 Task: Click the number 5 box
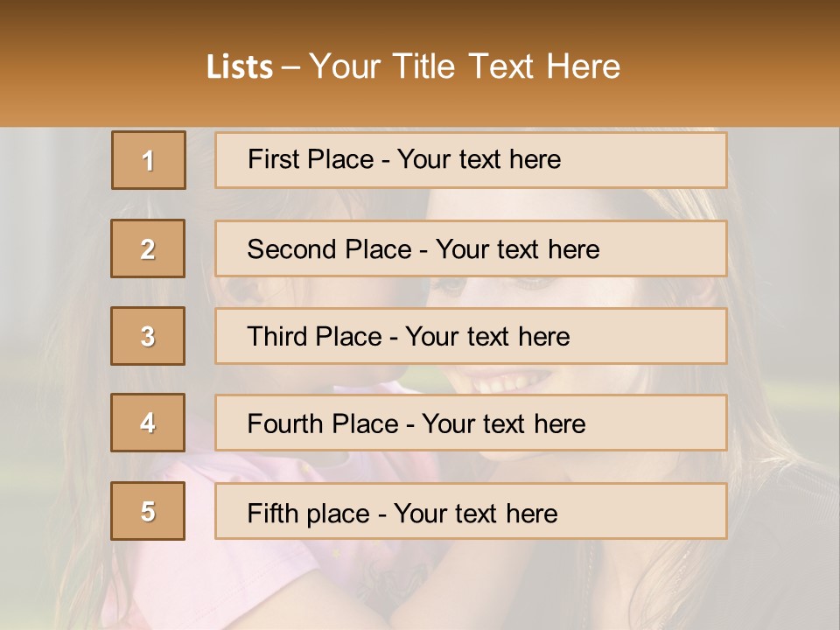coord(148,511)
